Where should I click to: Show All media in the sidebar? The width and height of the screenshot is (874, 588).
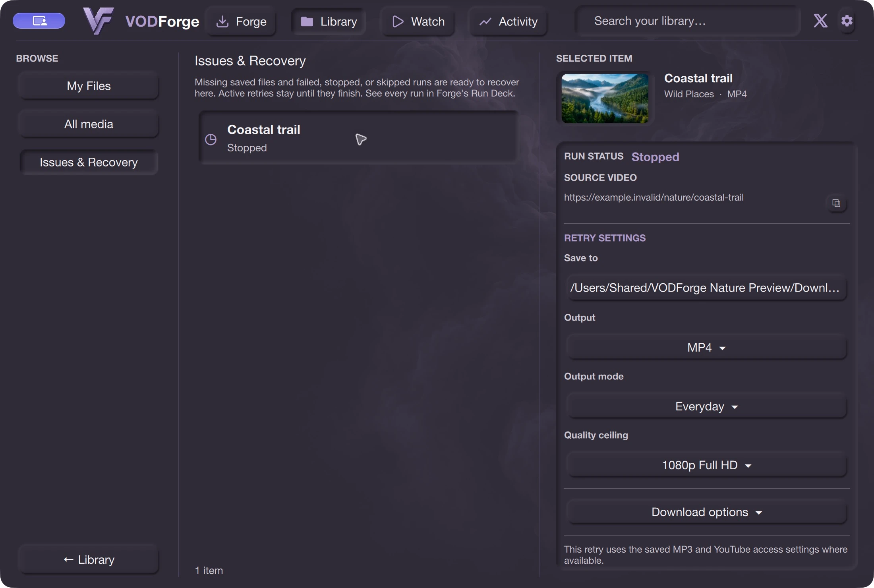(89, 124)
